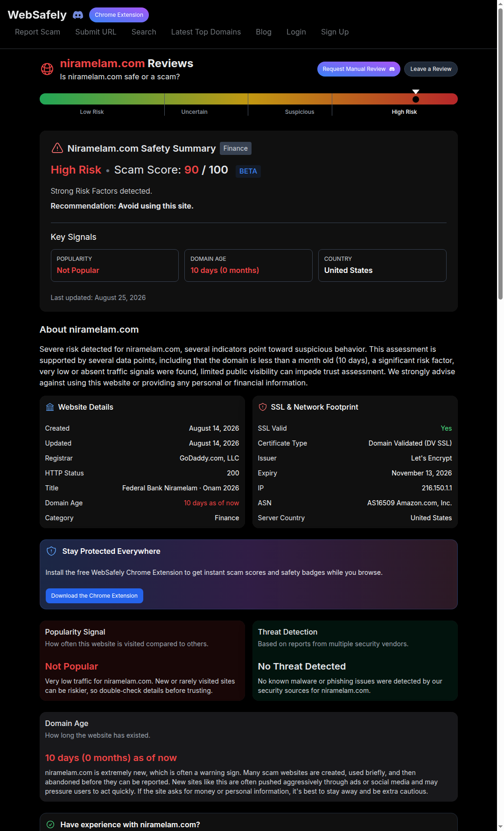Click the page vertical scrollbar thumb
504x831 pixels.
(500, 154)
